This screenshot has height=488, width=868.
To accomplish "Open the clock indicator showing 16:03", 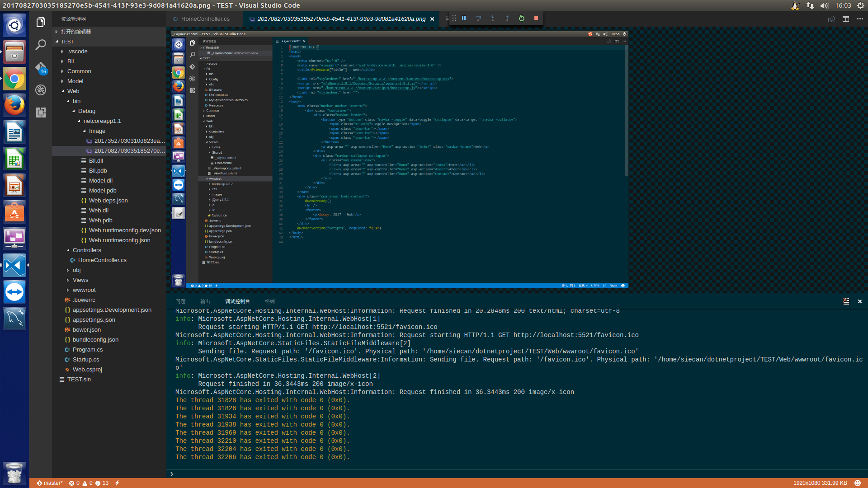I will [843, 5].
